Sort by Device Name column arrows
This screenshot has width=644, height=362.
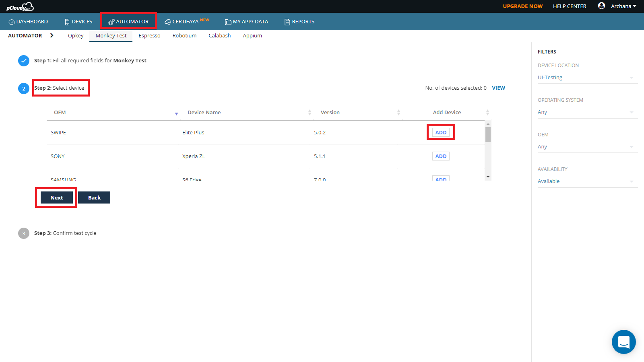tap(310, 113)
